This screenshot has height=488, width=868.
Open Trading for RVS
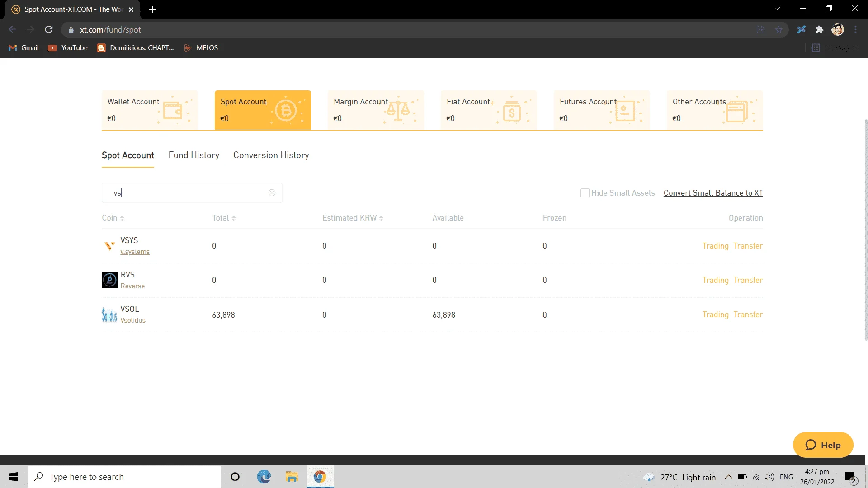[x=715, y=280]
